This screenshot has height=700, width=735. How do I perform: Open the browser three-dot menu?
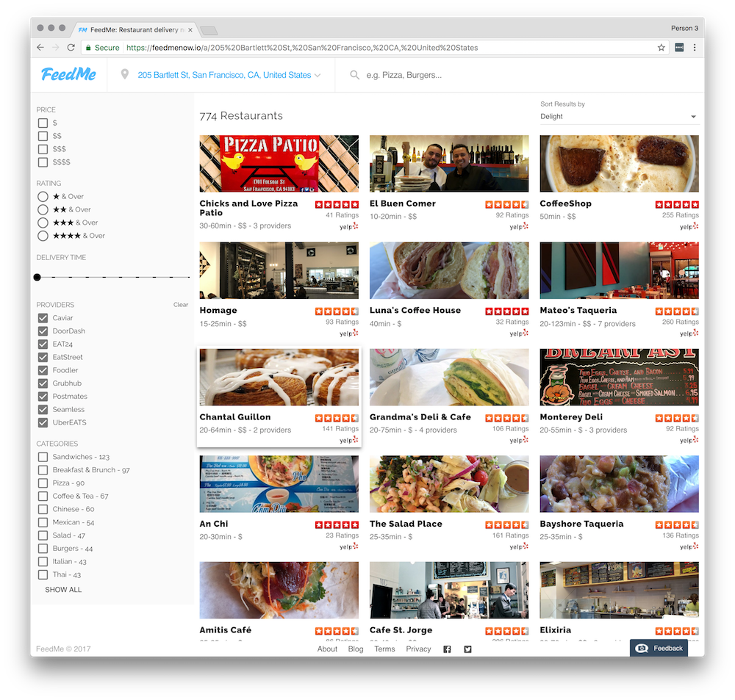click(x=695, y=47)
